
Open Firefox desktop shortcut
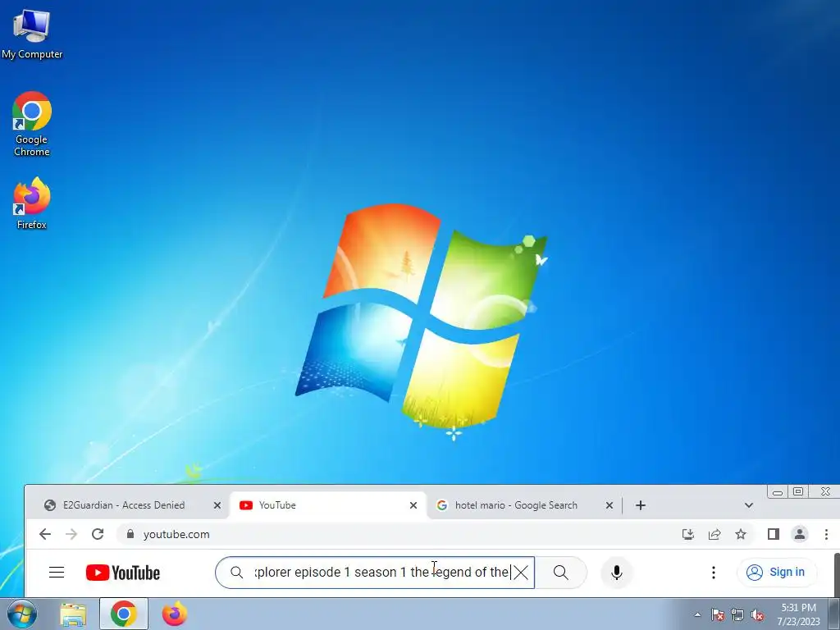click(32, 203)
